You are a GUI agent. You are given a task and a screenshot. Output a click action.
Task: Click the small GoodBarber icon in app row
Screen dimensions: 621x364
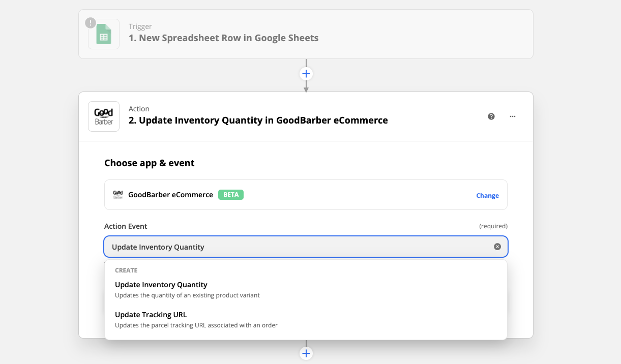[x=117, y=195]
